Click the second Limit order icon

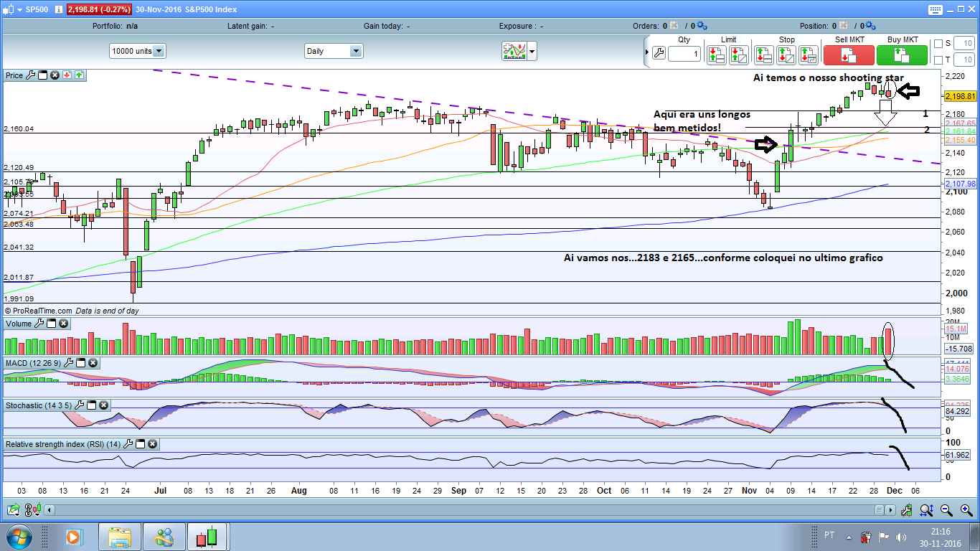tap(739, 55)
